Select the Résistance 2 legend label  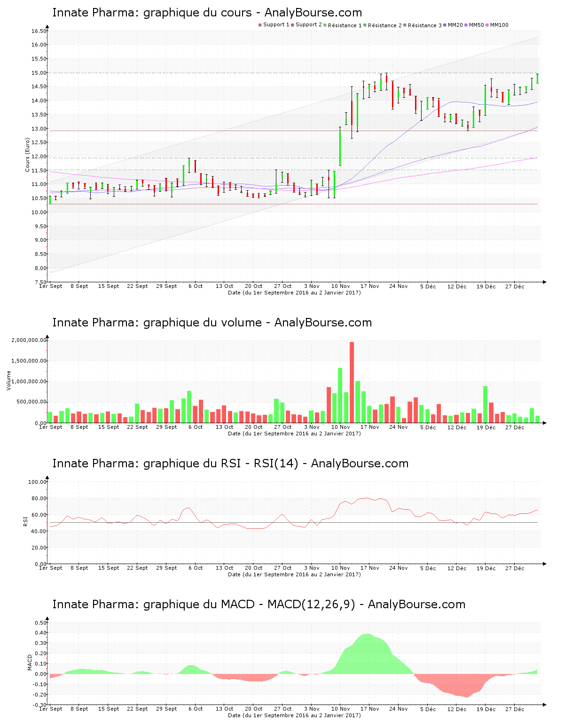click(385, 25)
